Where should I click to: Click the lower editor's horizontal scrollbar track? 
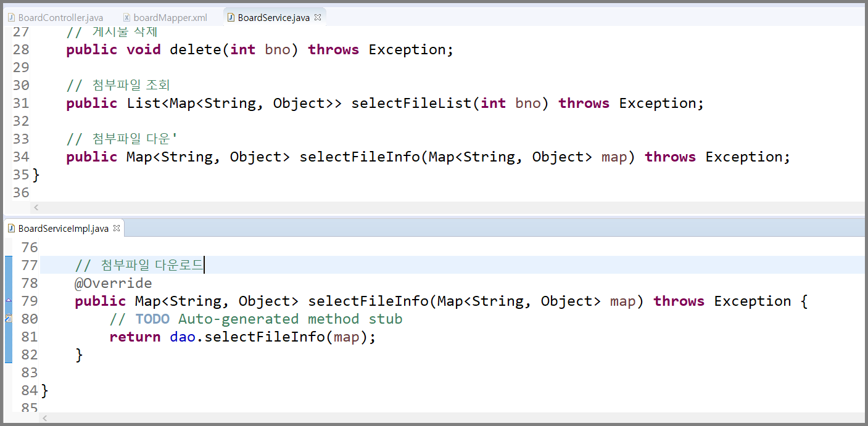pos(452,419)
